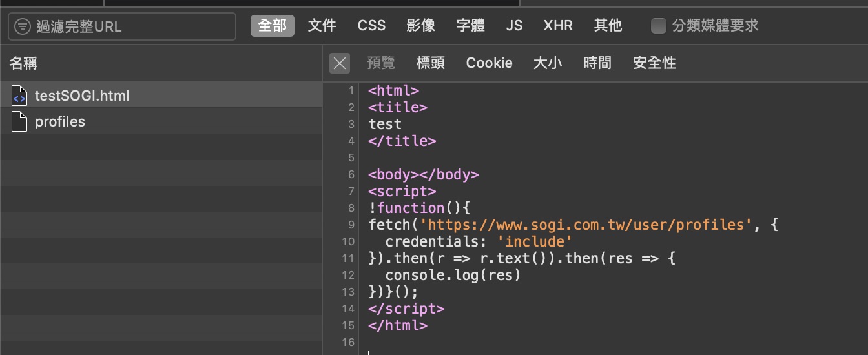Screen dimensions: 868x355
Task: Click the credentials: 'include' line
Action: (x=479, y=241)
